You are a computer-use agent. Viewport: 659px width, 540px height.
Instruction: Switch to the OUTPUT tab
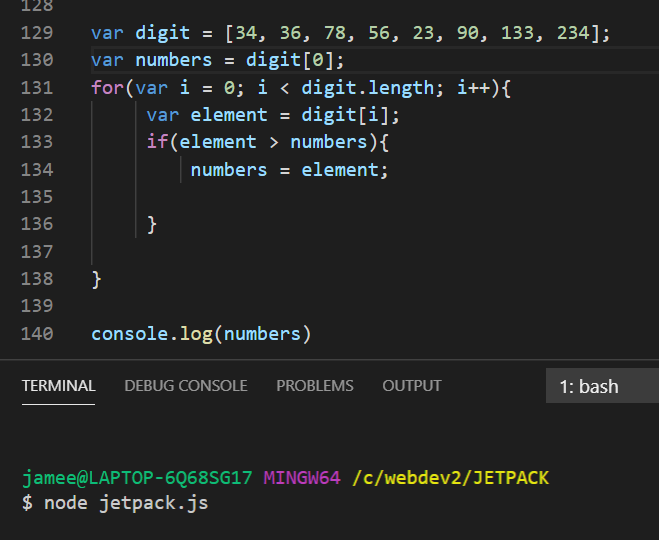pos(412,386)
